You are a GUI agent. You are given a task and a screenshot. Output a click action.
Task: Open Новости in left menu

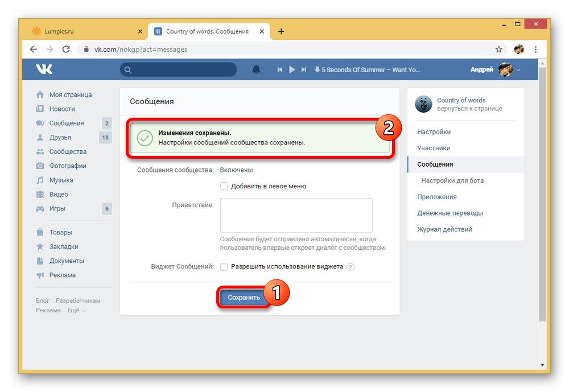coord(62,109)
